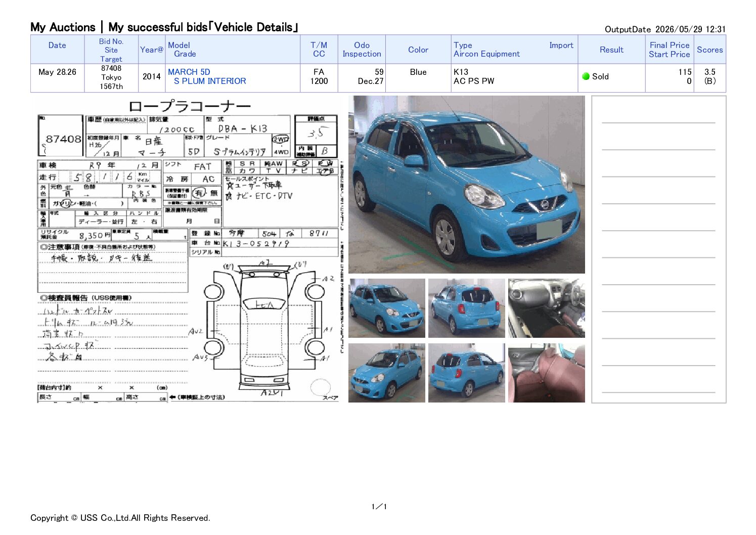Select the Import header label
The width and height of the screenshot is (756, 535).
coord(561,45)
